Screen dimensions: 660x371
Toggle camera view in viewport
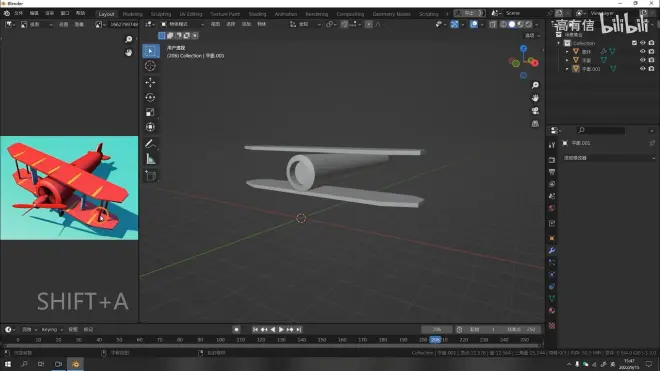tap(535, 111)
